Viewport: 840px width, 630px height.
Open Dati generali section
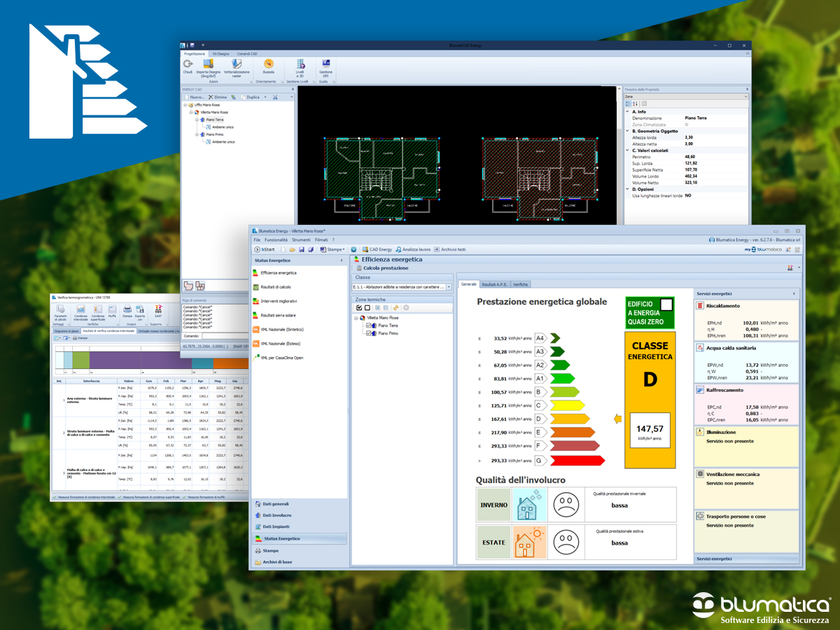coord(300,504)
